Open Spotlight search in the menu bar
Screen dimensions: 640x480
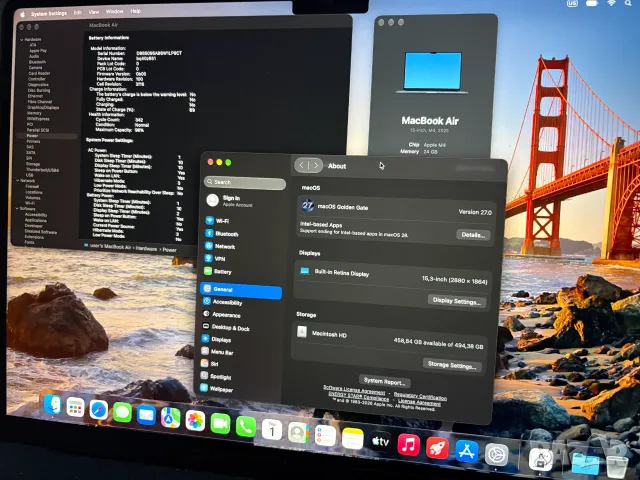click(629, 3)
